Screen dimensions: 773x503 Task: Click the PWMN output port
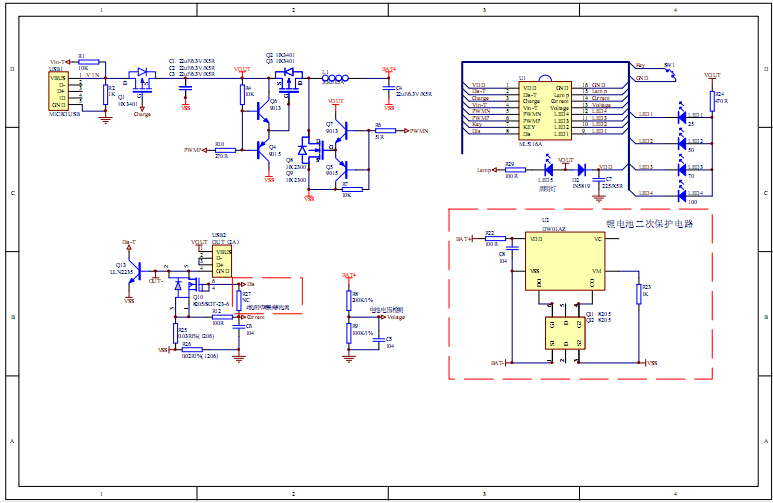pyautogui.click(x=415, y=131)
